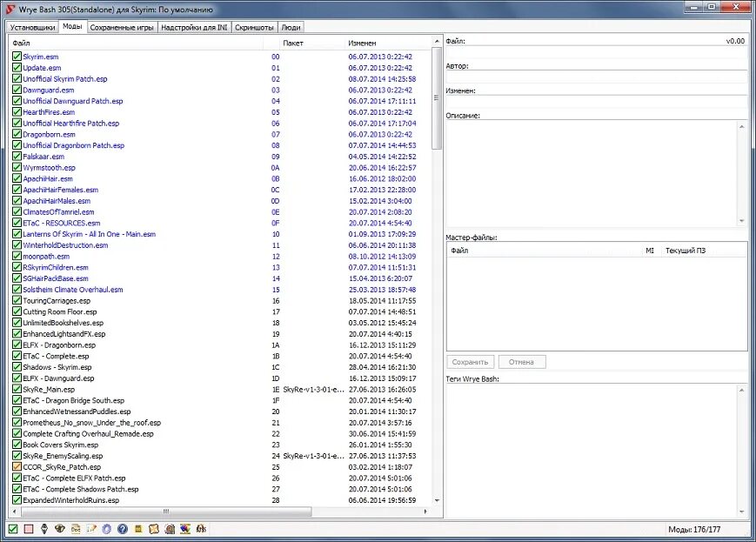Screen dimensions: 756x542
Task: Select the ELFX - Dragonborn.esp entry
Action: tap(221, 345)
